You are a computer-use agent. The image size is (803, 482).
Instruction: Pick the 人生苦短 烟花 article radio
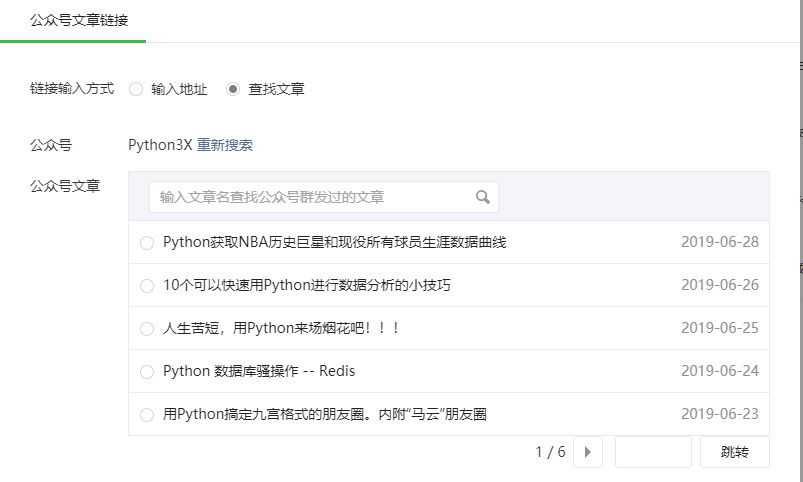[147, 329]
